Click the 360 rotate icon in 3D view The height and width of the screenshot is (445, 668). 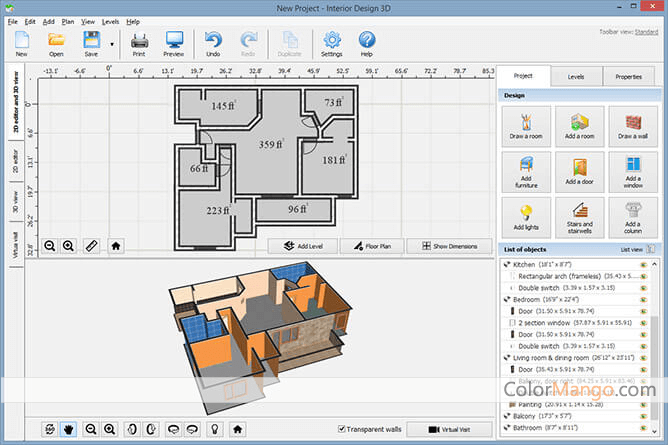(x=49, y=429)
